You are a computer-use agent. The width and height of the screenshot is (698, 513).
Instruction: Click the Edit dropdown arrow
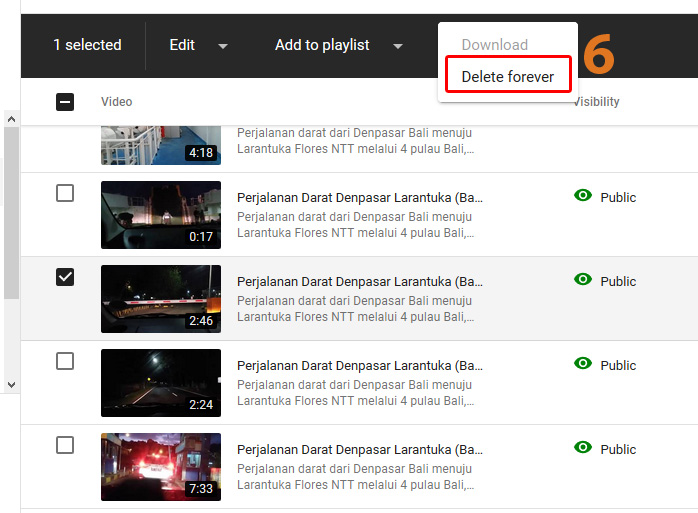[223, 46]
